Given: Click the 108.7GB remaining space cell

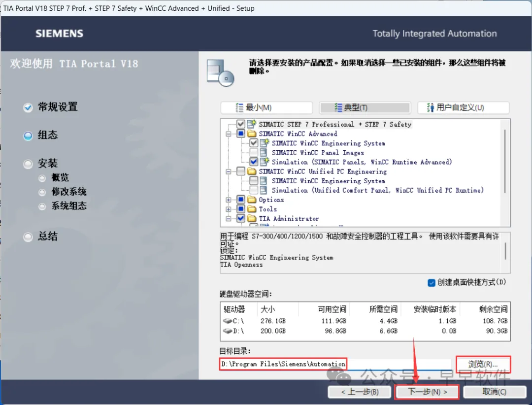Looking at the screenshot, I should (495, 321).
